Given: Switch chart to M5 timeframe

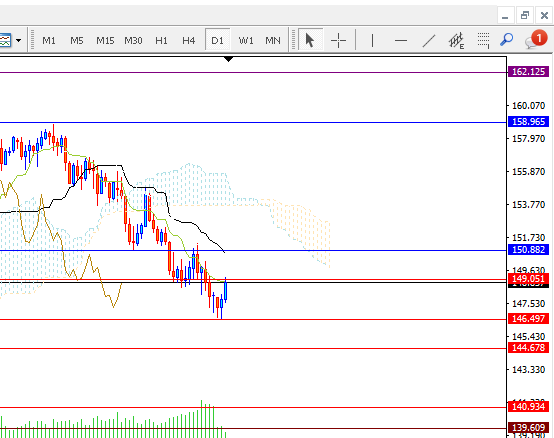Looking at the screenshot, I should [x=77, y=40].
